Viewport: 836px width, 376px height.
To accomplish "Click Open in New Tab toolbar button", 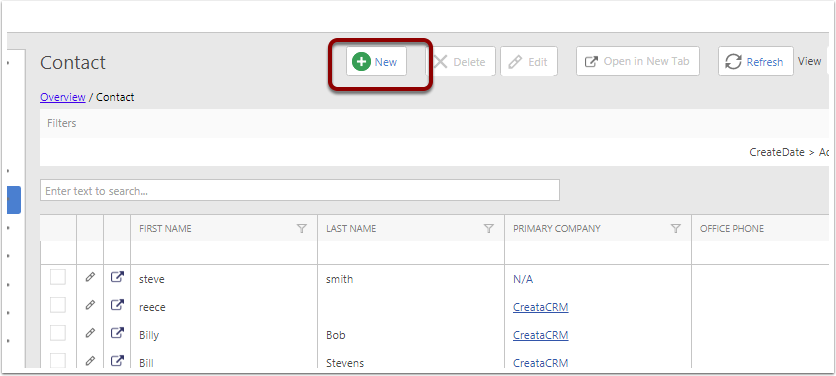I will (638, 61).
